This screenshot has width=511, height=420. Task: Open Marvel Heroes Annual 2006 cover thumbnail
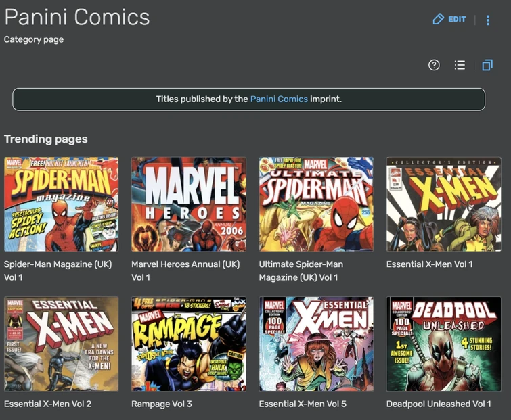pyautogui.click(x=189, y=204)
